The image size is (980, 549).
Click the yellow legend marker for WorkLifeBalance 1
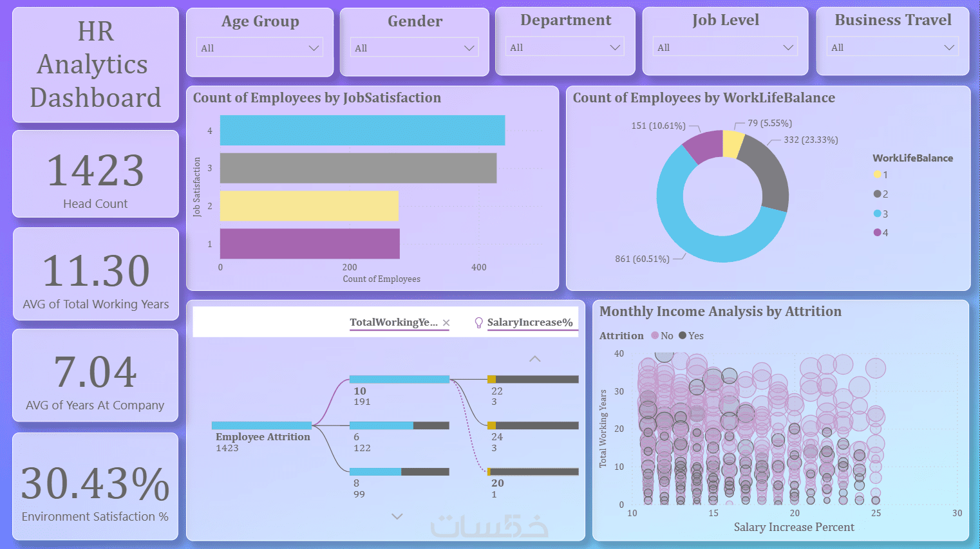tap(877, 174)
